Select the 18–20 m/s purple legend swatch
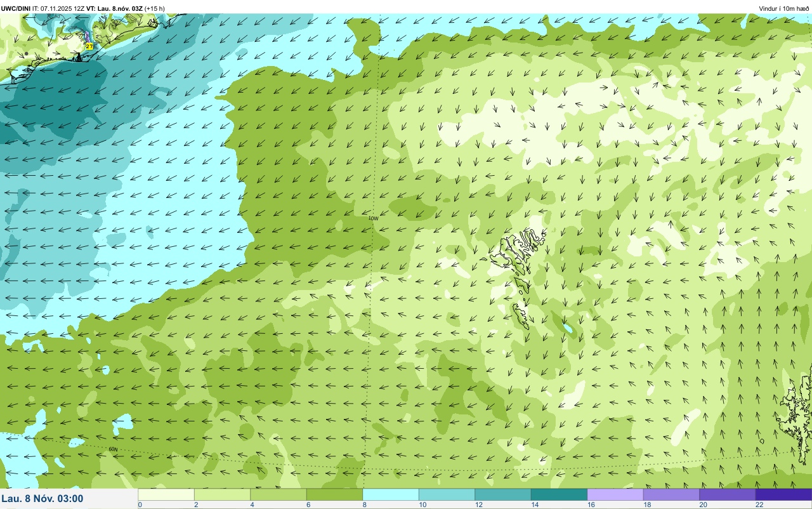Viewport: 812px width, 509px height. tap(671, 494)
